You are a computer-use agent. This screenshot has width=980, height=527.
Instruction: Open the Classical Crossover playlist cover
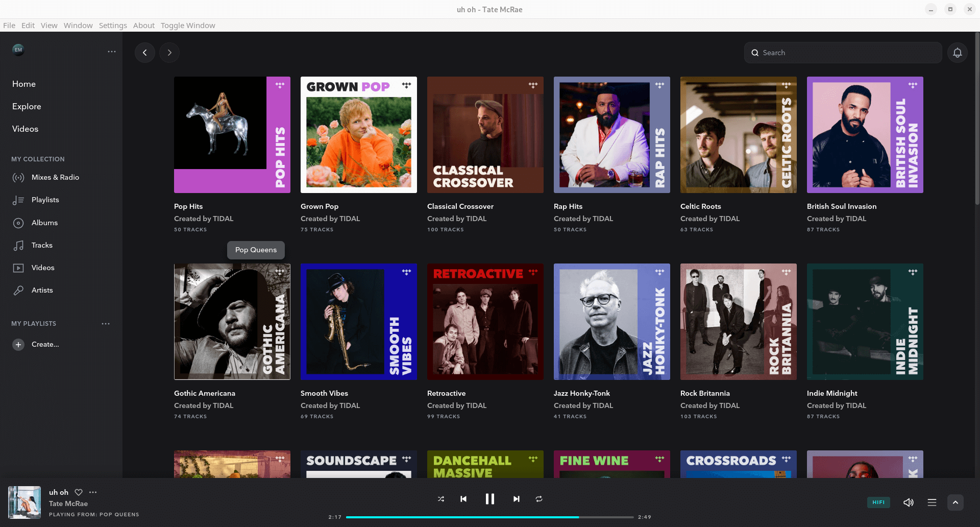[x=485, y=135]
